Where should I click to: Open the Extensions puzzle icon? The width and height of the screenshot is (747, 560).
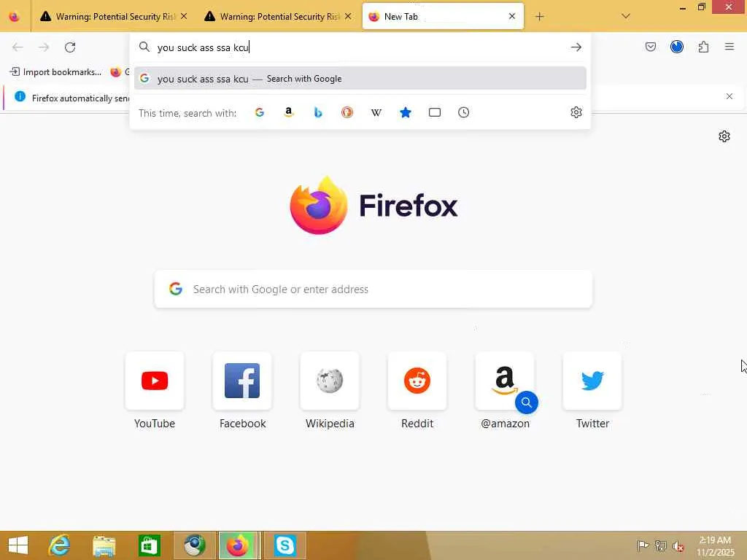703,47
